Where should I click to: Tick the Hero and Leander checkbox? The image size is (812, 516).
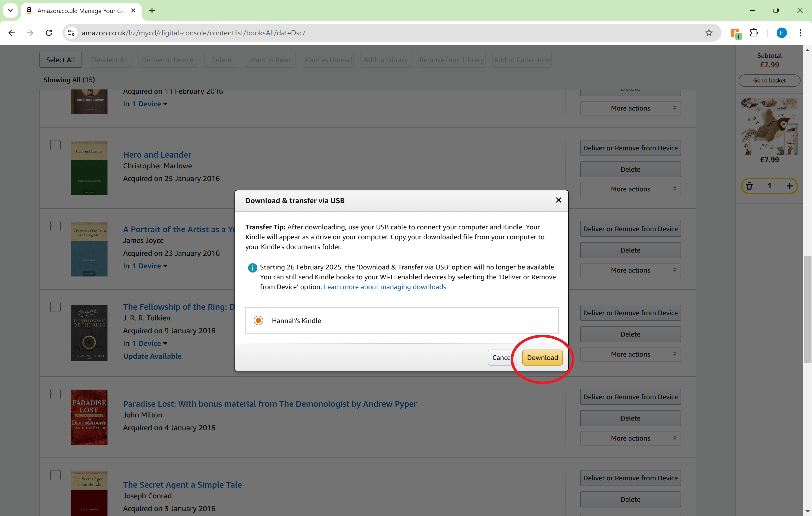[55, 145]
